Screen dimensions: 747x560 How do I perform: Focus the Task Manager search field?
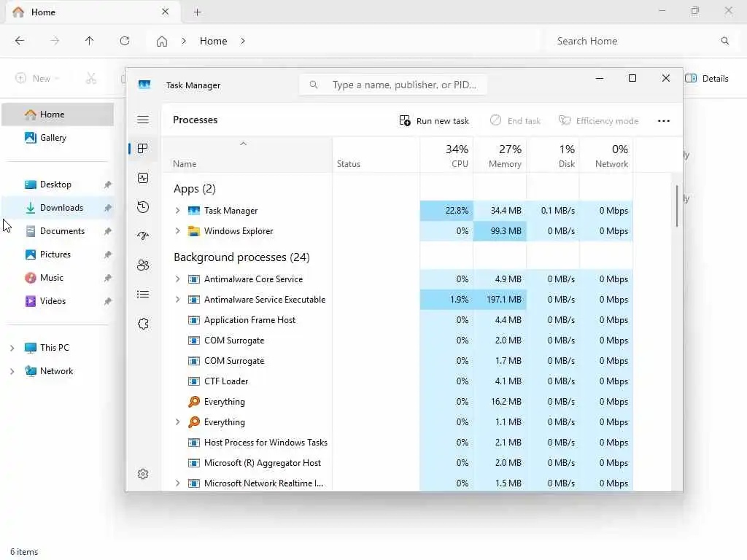coord(393,85)
